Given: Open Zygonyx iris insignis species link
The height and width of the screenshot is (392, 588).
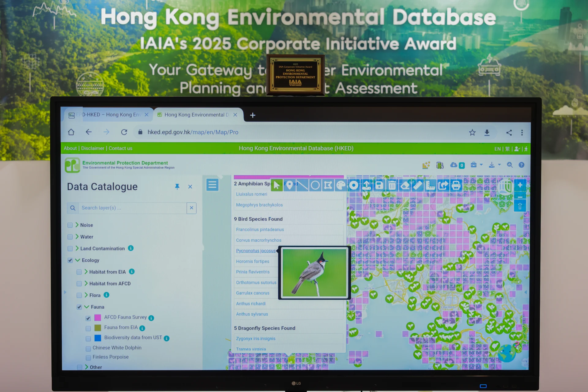Looking at the screenshot, I should tap(255, 338).
